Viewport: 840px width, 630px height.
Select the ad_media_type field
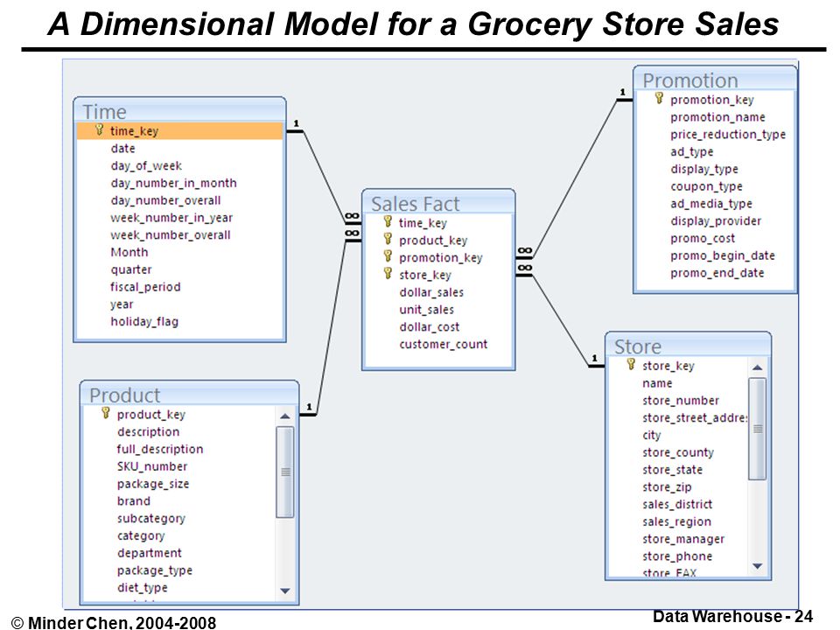[x=710, y=204]
